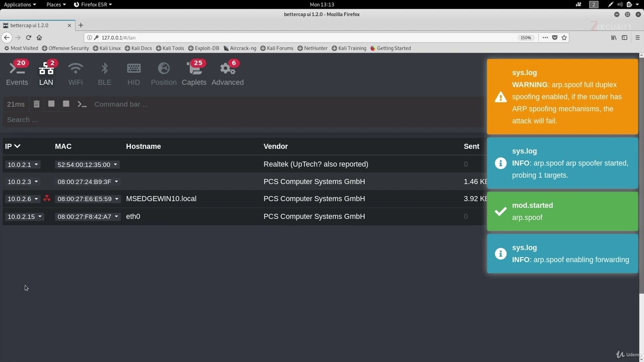Open Exploit-DB bookmark
Screen dimensions: 644x362
(204, 48)
